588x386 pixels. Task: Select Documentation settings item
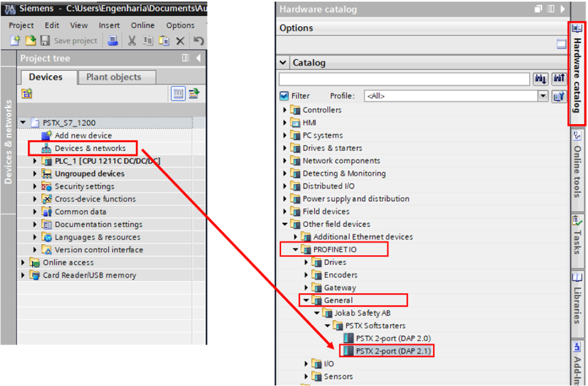pyautogui.click(x=98, y=225)
